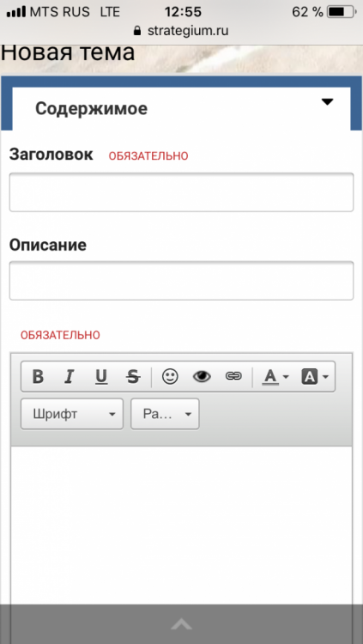The height and width of the screenshot is (644, 363).
Task: Tap the battery indicator in status bar
Action: click(342, 12)
